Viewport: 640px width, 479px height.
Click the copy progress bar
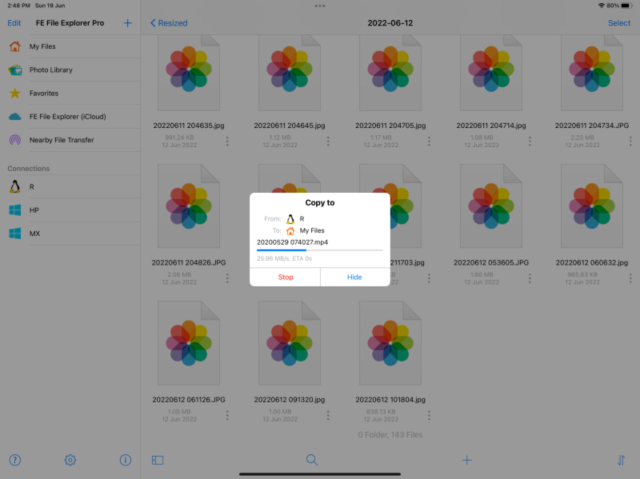[319, 251]
